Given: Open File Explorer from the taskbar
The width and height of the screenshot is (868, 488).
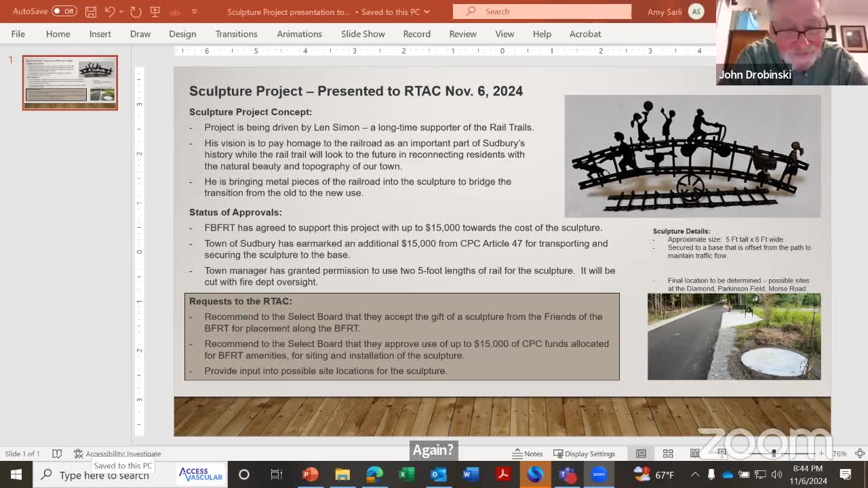Looking at the screenshot, I should pos(342,474).
